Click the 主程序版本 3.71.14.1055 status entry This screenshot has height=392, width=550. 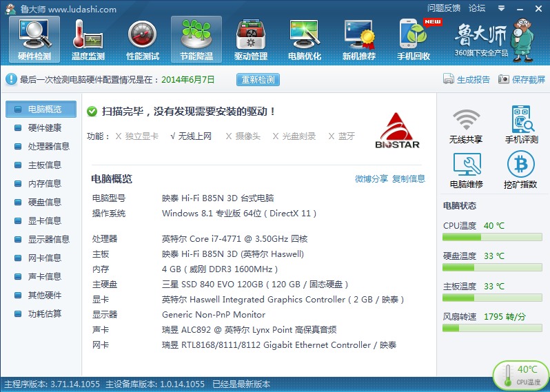(x=52, y=384)
